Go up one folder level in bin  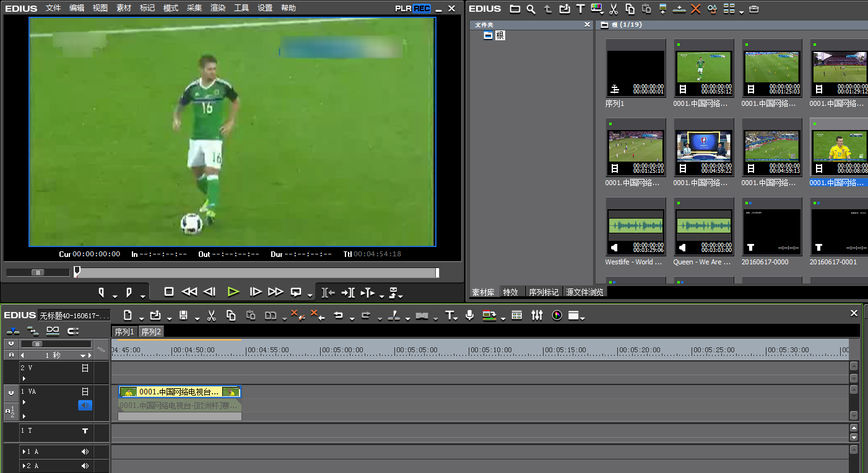pyautogui.click(x=548, y=9)
